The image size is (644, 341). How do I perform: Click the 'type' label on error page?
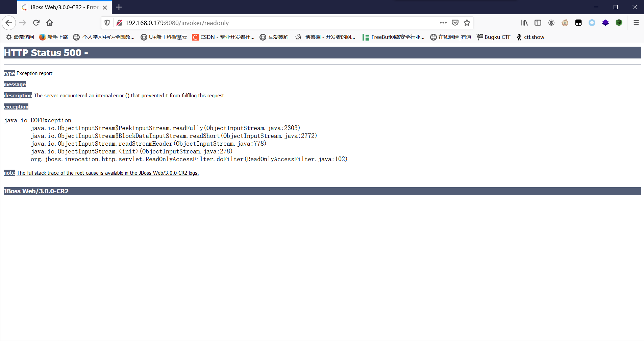(x=9, y=73)
